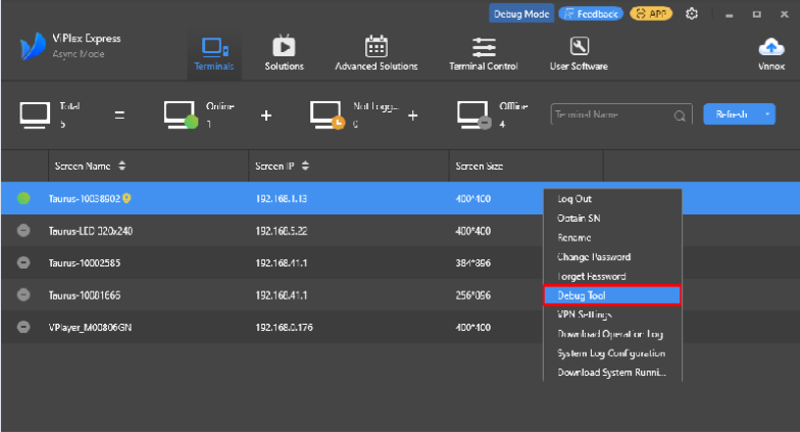Open settings gear in title bar
800x432 pixels.
(x=692, y=14)
